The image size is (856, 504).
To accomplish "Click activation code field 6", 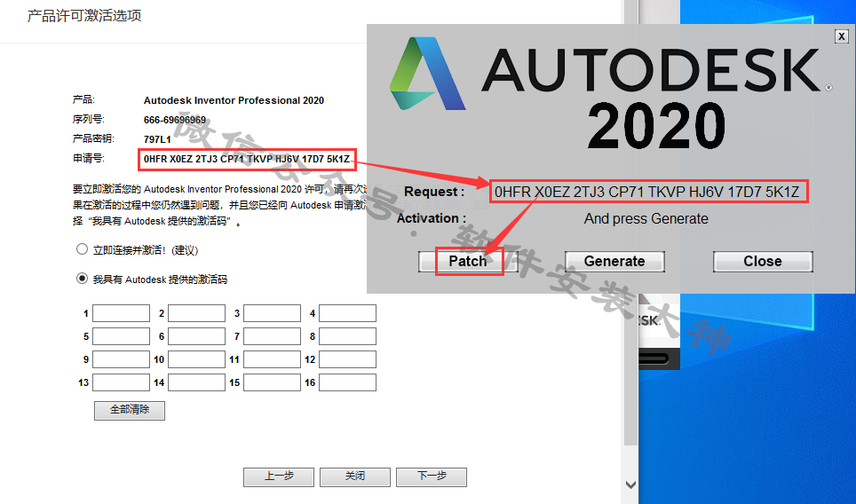I will click(196, 336).
